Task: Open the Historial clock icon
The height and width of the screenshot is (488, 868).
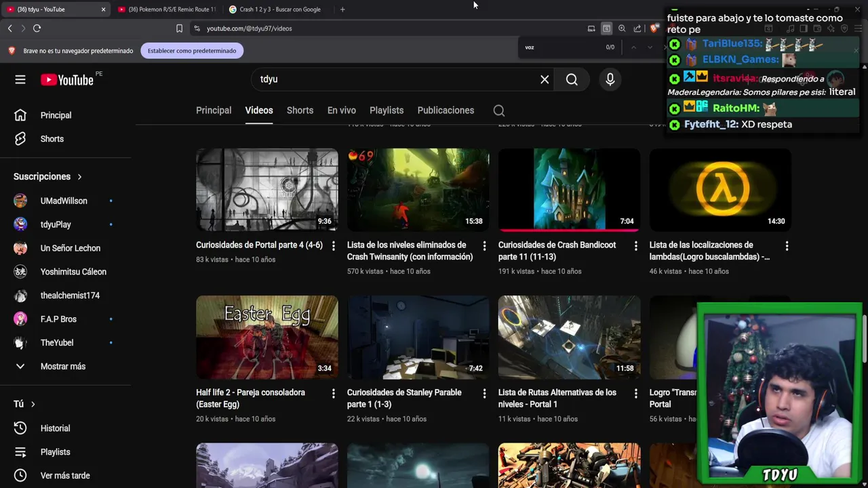Action: tap(20, 428)
